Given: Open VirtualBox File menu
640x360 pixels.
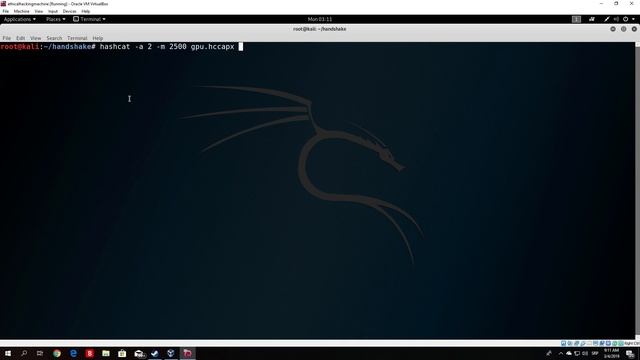Looking at the screenshot, I should pyautogui.click(x=5, y=11).
